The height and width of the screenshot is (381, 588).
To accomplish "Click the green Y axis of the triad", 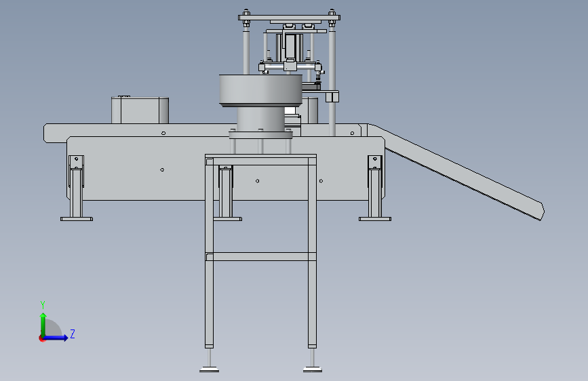I will coord(43,324).
